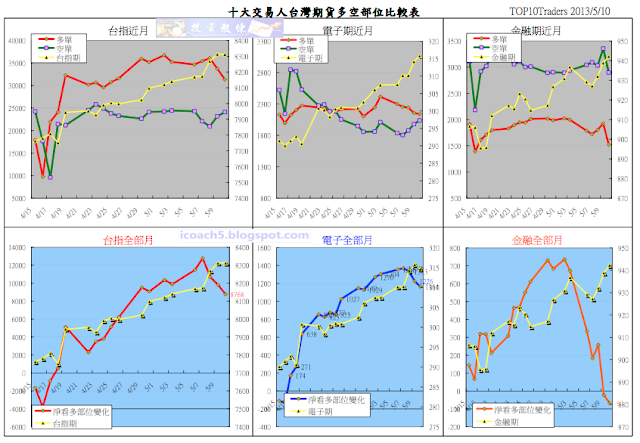Select 多單 legend entry in 台指近月 chart
Image resolution: width=640 pixels, height=443 pixels.
tap(56, 40)
